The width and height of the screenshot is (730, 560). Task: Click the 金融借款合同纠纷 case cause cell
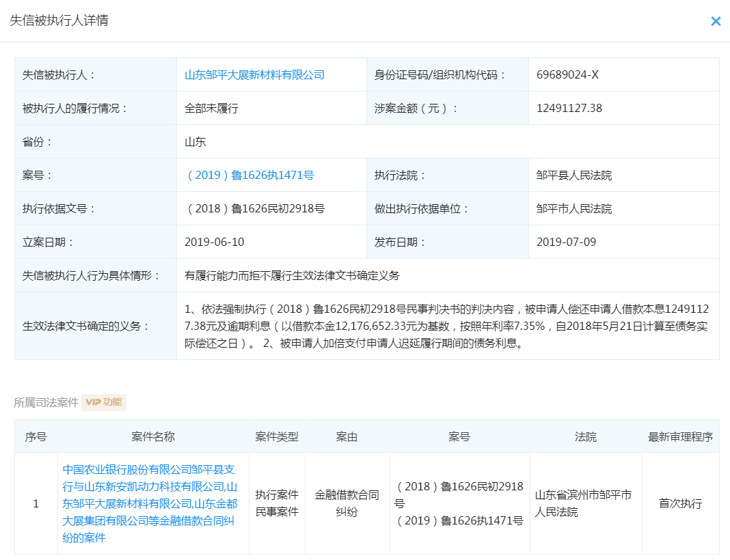(347, 504)
